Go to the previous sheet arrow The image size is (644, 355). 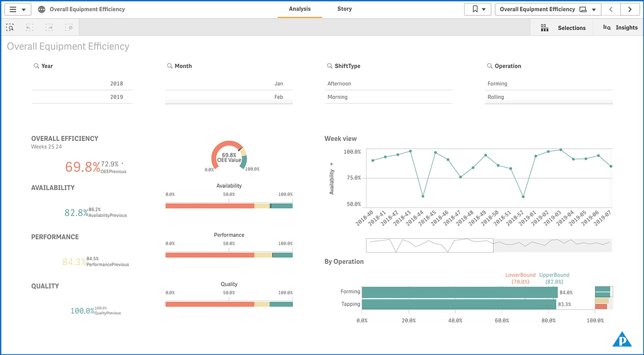pyautogui.click(x=611, y=9)
